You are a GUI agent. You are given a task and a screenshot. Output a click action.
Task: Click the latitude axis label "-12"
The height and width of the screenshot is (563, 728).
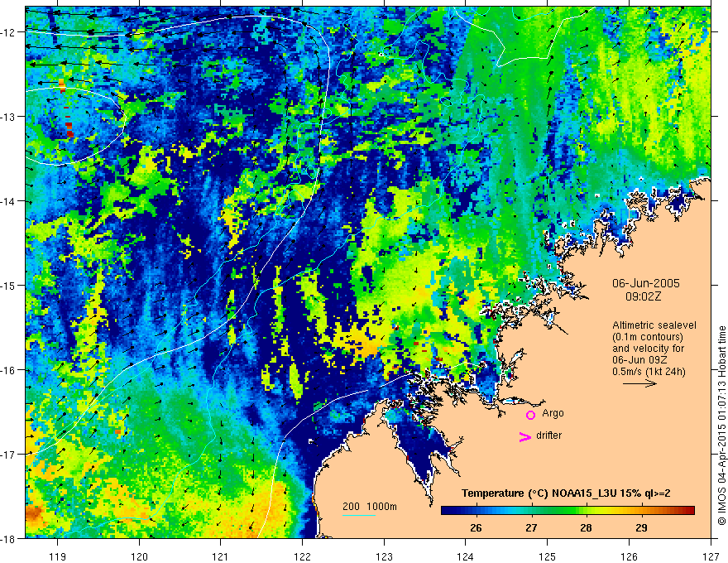pos(10,32)
